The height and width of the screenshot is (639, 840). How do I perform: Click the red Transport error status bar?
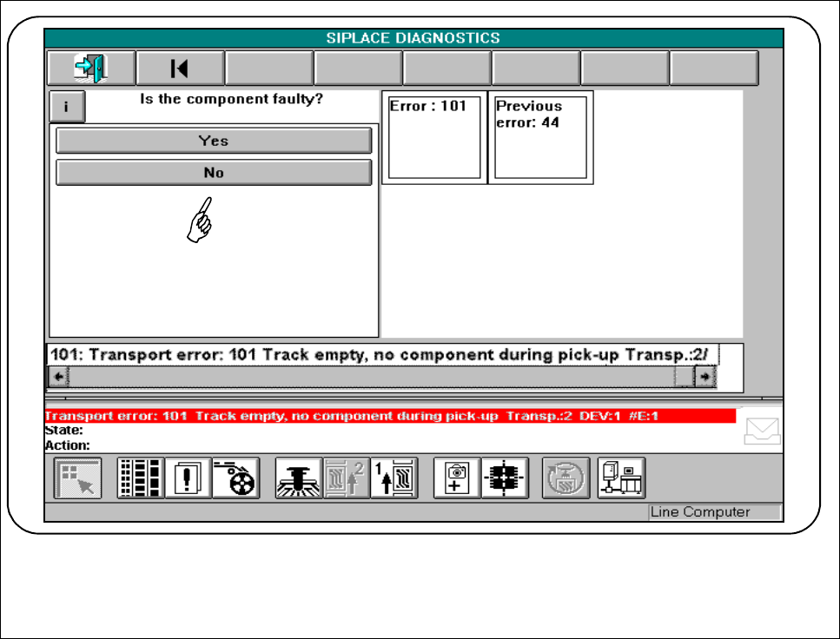[390, 416]
